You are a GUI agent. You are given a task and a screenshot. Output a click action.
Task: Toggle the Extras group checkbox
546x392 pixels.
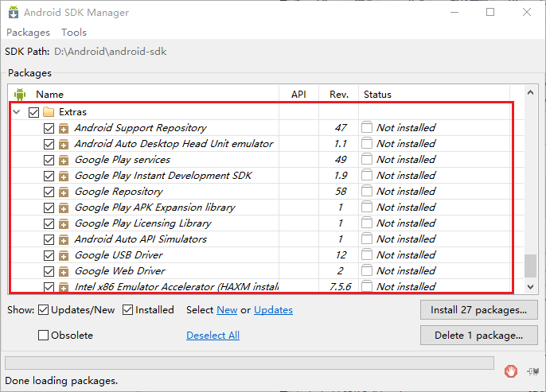coord(33,112)
